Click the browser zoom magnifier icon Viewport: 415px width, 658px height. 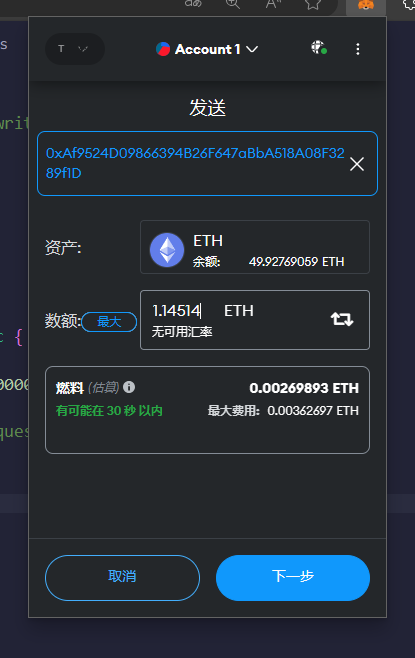pos(233,4)
